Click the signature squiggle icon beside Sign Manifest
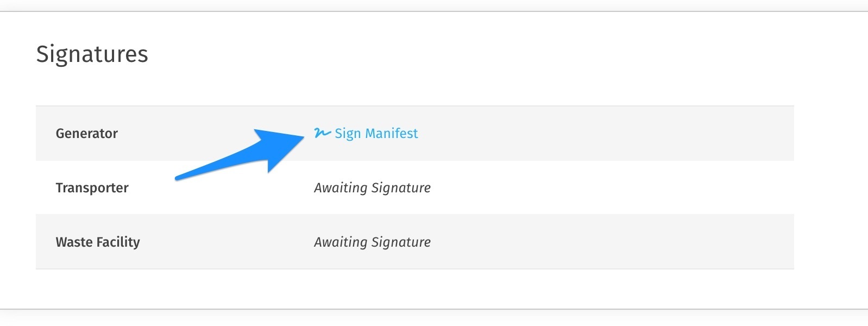Image resolution: width=868 pixels, height=326 pixels. (322, 133)
